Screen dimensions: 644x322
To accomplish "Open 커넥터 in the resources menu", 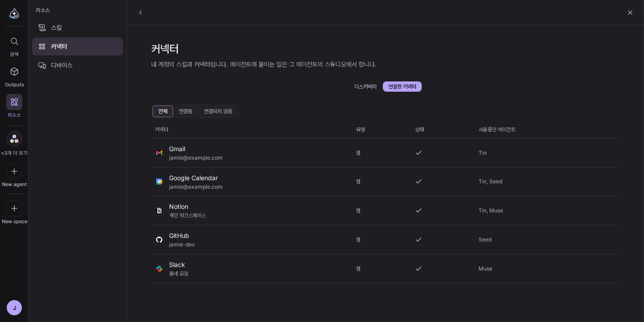I will 77,47.
